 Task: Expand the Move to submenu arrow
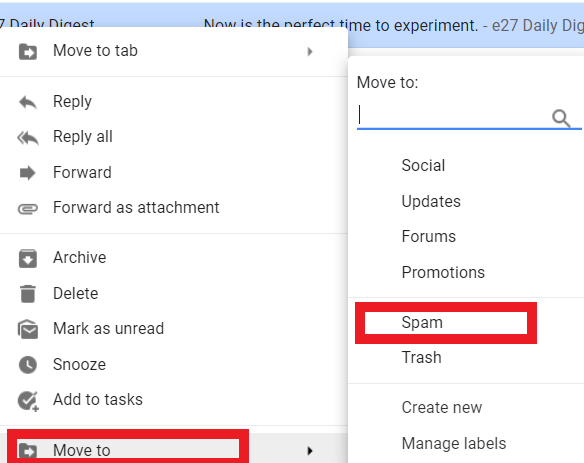coord(310,451)
